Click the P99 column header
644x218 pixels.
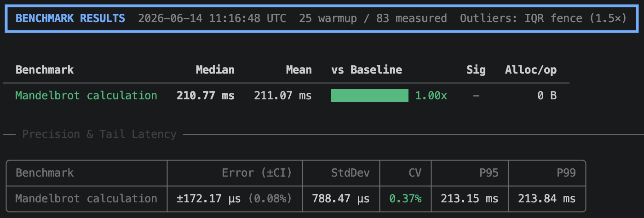[x=566, y=173]
